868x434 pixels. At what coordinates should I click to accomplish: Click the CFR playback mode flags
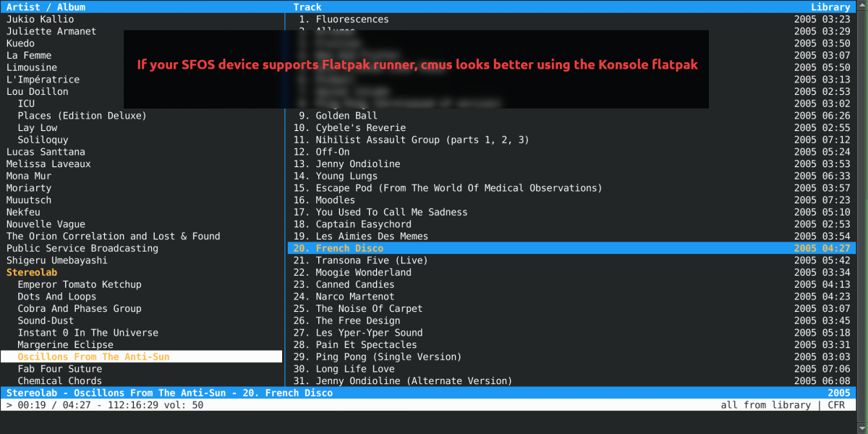[x=836, y=405]
